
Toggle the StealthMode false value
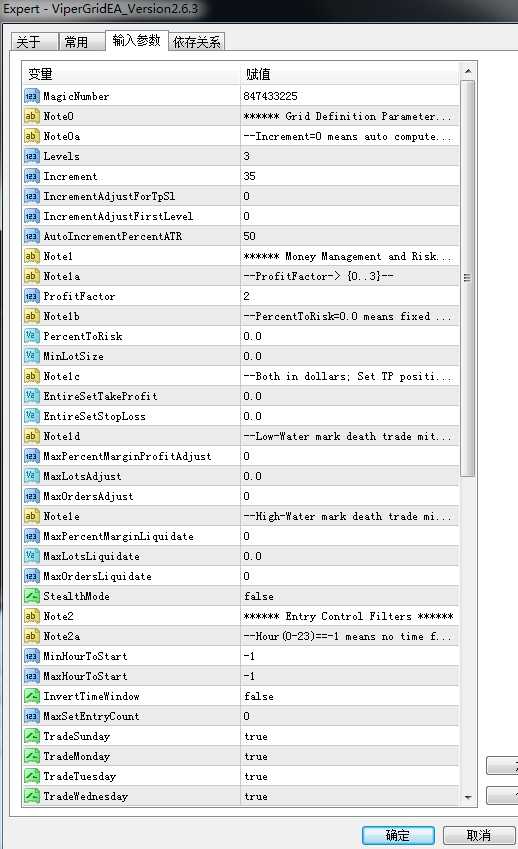[350, 596]
